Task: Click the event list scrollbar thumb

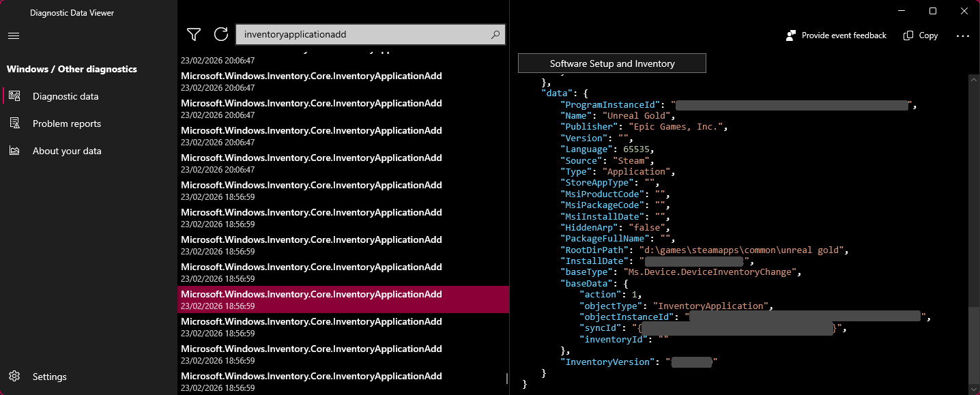Action: click(x=506, y=378)
